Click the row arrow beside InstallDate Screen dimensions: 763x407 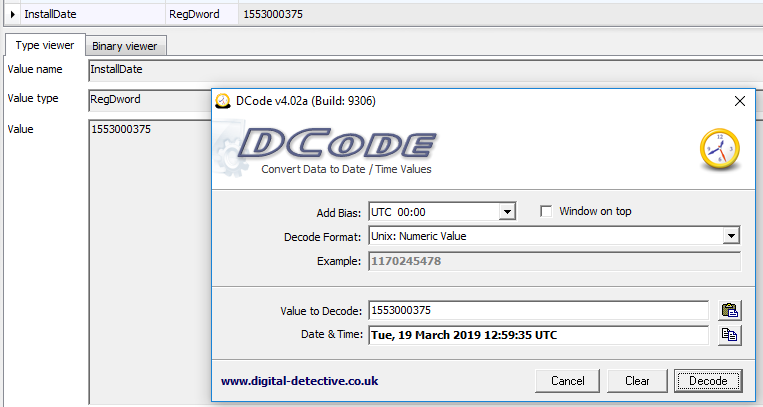click(x=13, y=15)
